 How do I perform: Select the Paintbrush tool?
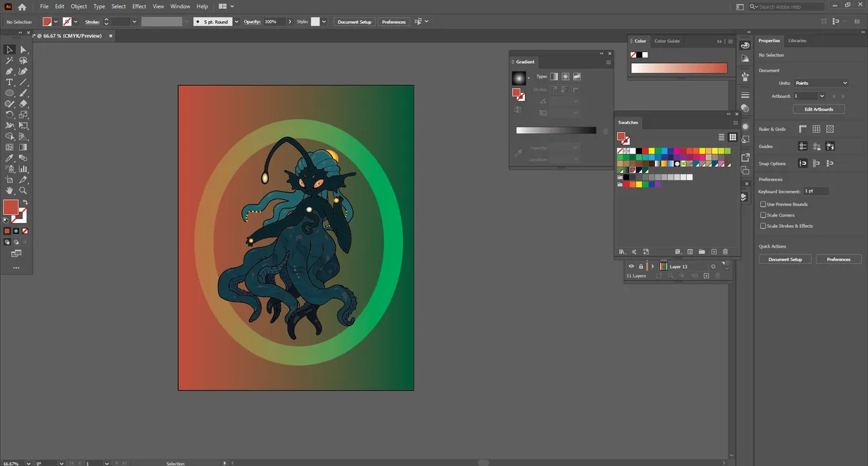coord(23,93)
